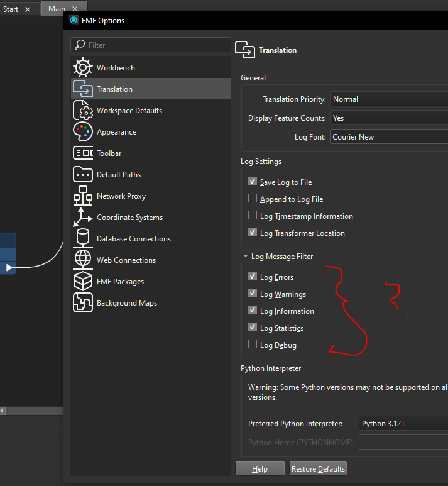Image resolution: width=448 pixels, height=486 pixels.
Task: Click Restore Defaults button
Action: coord(318,468)
